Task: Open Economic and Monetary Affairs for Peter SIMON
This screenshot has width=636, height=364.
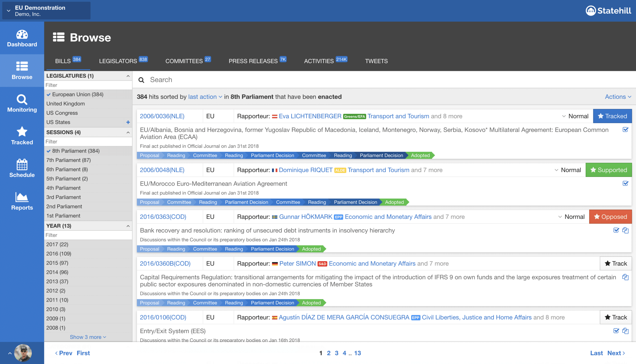Action: [x=372, y=264]
